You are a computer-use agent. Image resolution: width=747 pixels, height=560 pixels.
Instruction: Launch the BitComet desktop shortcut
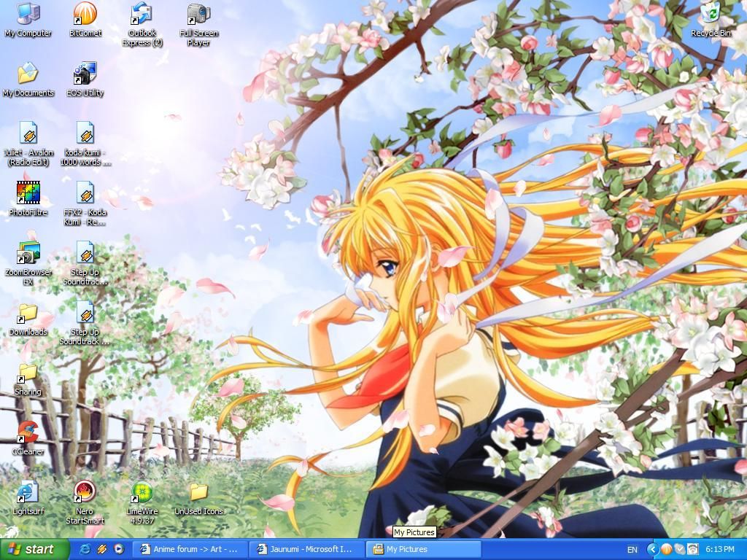[x=85, y=20]
